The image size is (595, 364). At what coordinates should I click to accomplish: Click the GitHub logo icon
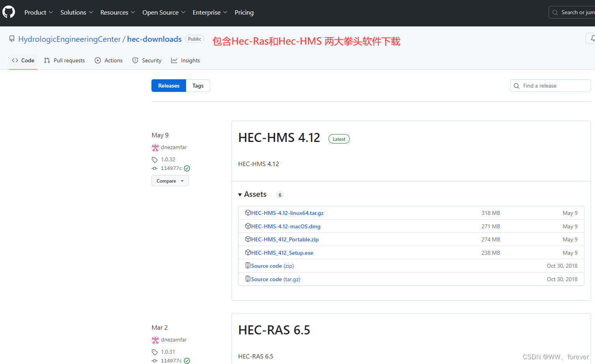(9, 12)
